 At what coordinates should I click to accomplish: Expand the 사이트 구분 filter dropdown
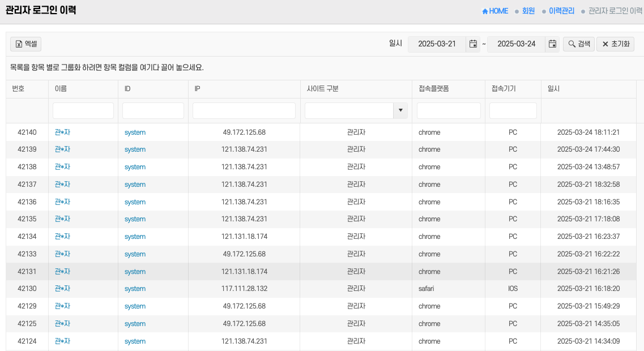coord(400,110)
